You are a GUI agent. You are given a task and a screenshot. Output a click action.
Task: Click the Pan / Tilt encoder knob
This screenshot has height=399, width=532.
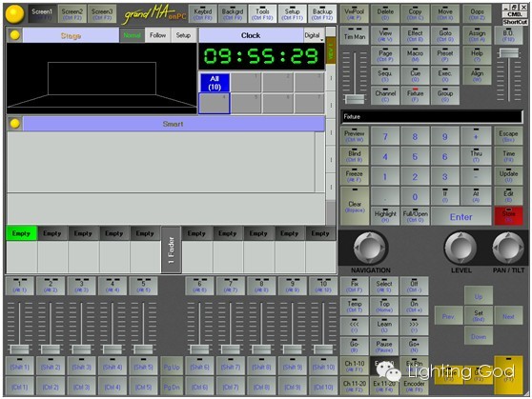click(x=508, y=248)
